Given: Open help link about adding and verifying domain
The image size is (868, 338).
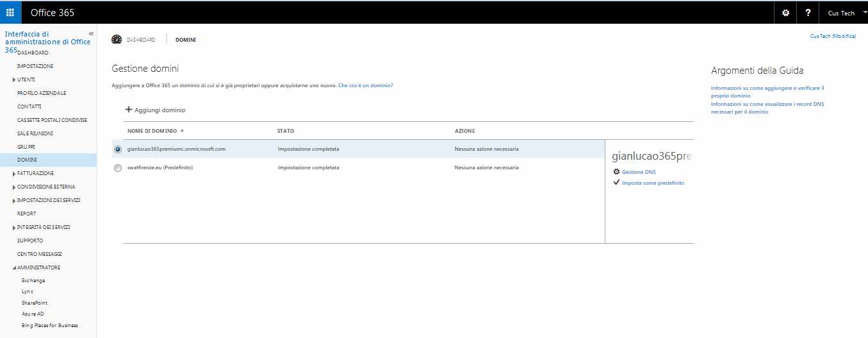Looking at the screenshot, I should [x=767, y=91].
